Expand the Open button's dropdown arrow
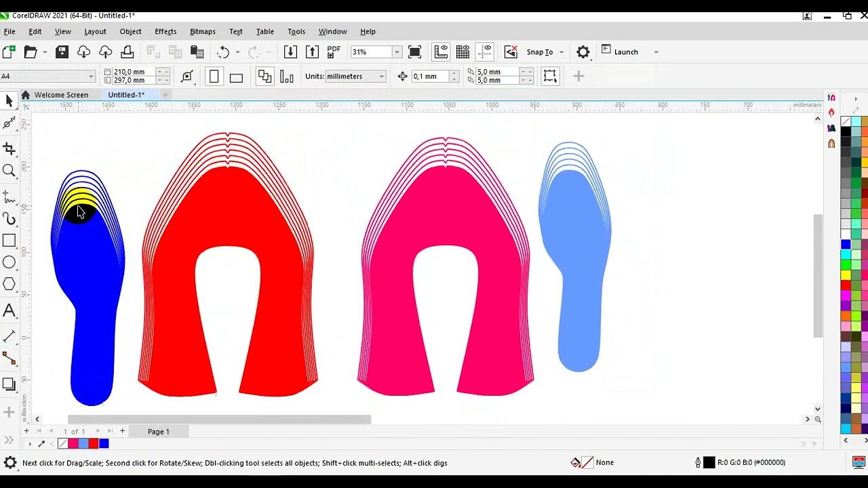This screenshot has width=868, height=488. click(x=45, y=52)
